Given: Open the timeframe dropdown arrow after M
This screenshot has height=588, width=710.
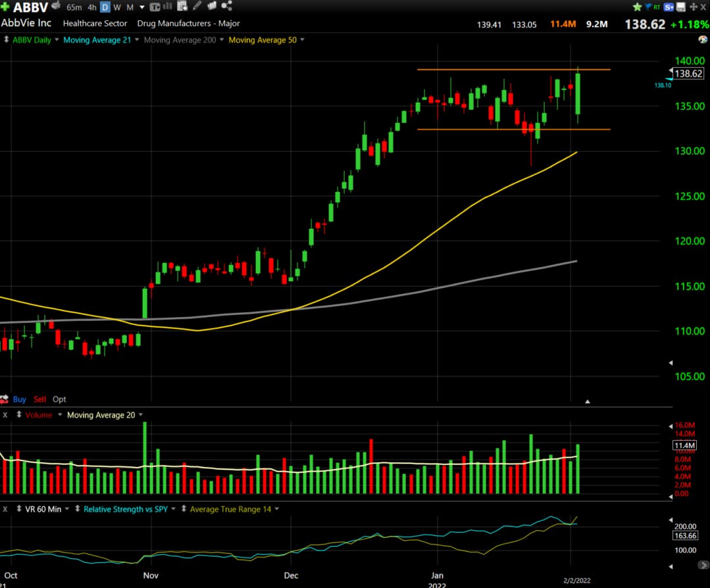Looking at the screenshot, I should (141, 8).
